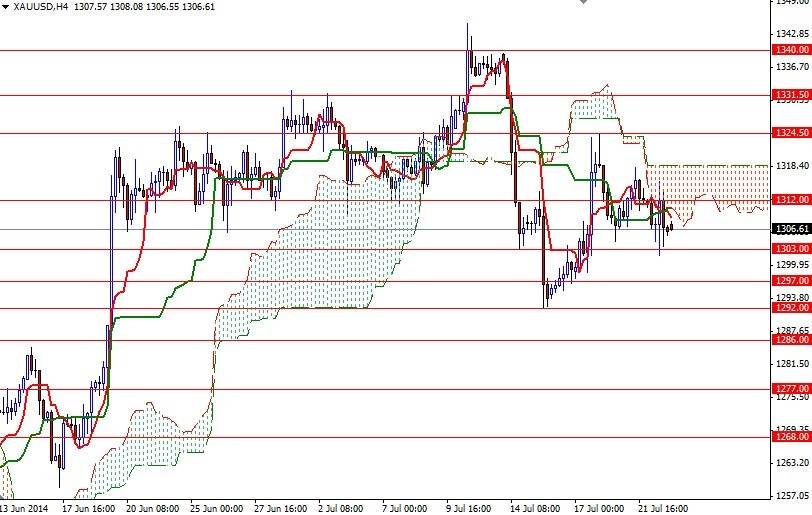Click the 1286.00 red level label
Screen dimensions: 812x515
point(790,340)
